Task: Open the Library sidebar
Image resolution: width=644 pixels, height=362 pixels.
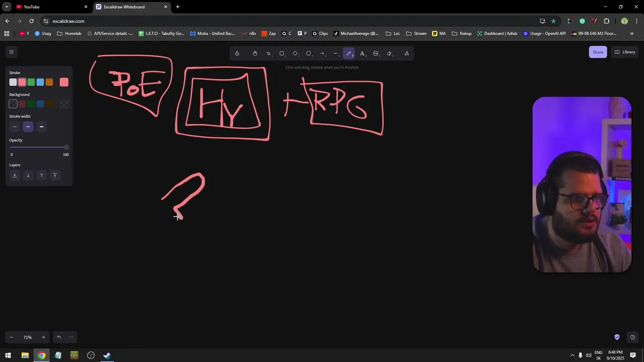Action: point(624,52)
